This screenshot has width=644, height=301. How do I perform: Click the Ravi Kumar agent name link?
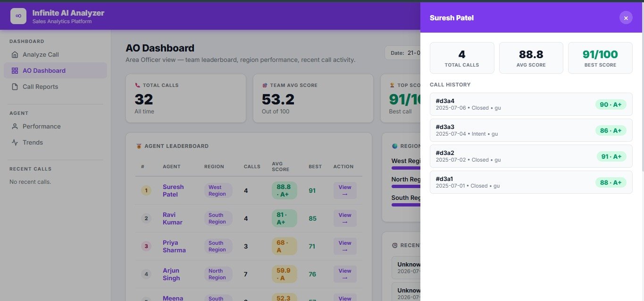[x=172, y=218]
